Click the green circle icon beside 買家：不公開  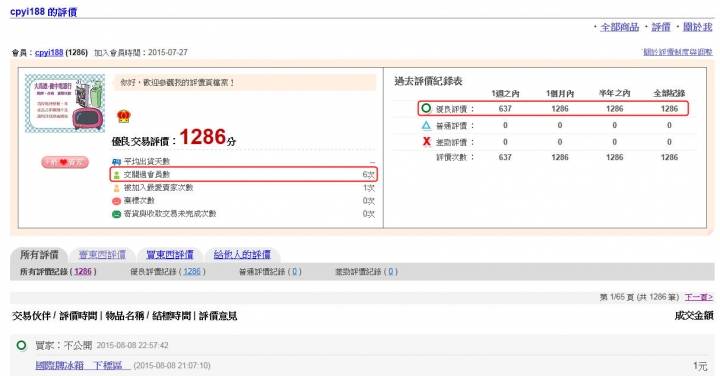(21, 345)
